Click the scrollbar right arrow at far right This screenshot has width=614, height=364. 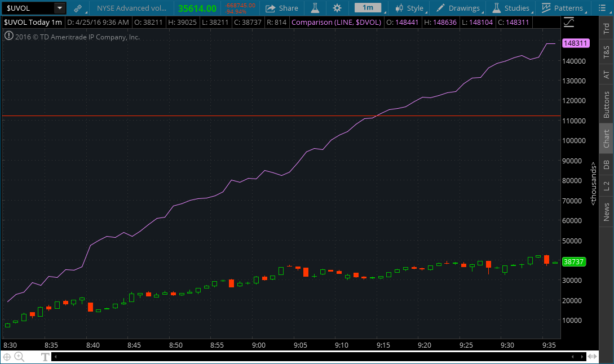582,357
